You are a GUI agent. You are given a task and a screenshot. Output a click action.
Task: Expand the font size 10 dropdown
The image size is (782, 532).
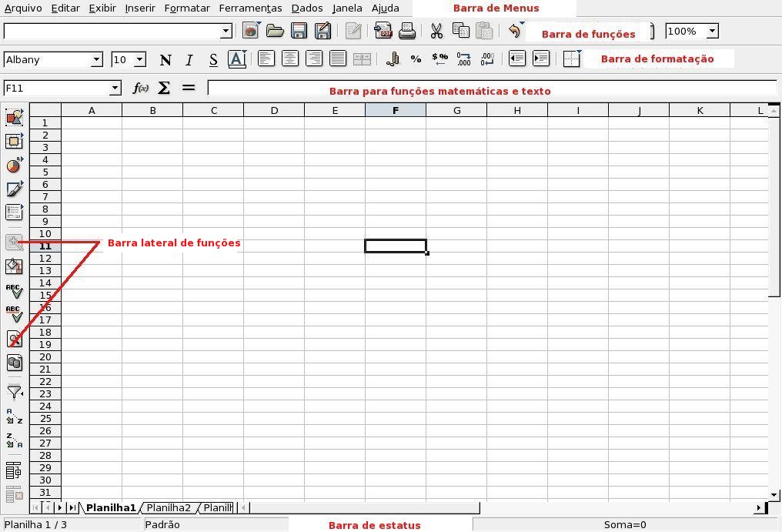coord(140,60)
